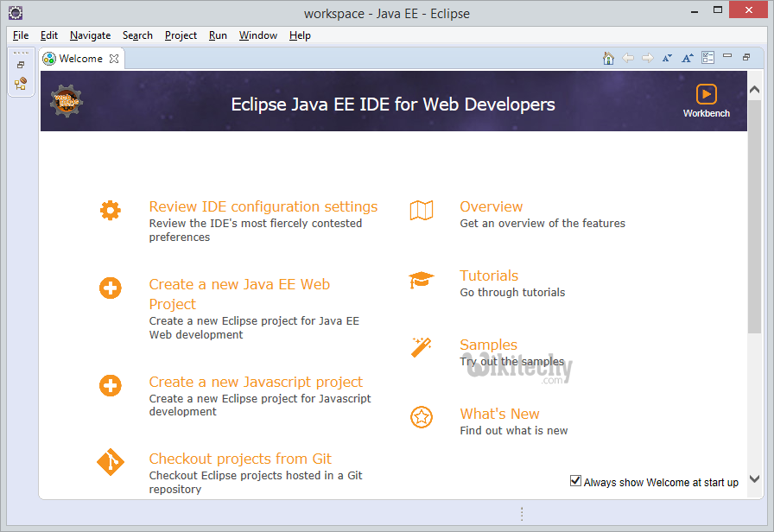Click the Git icon beside Checkout projects
The width and height of the screenshot is (774, 532).
(110, 463)
